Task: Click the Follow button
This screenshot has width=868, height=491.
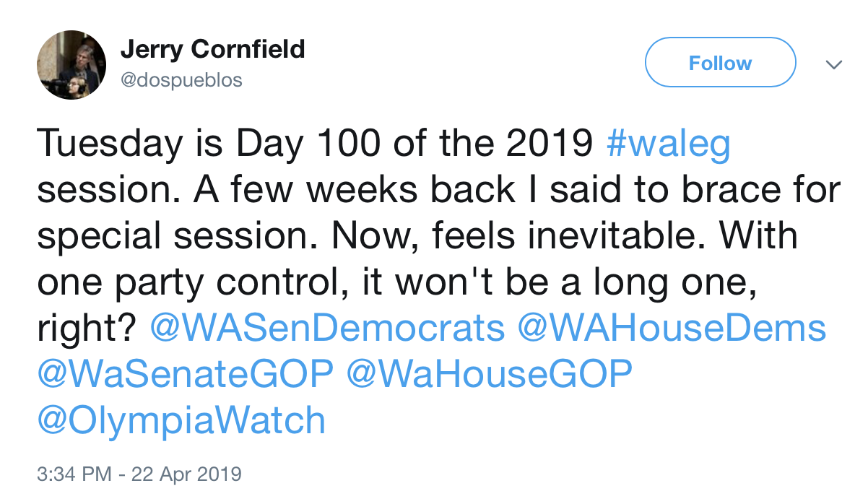Action: click(720, 63)
